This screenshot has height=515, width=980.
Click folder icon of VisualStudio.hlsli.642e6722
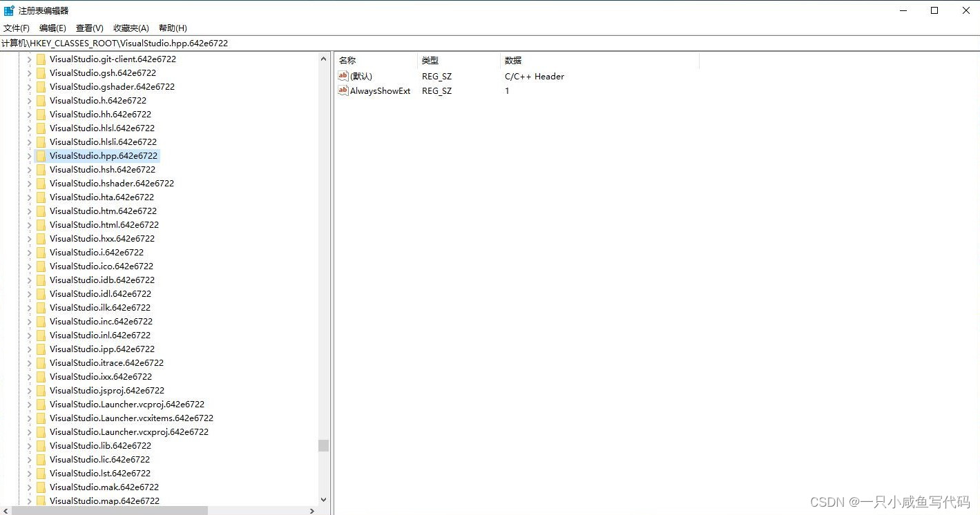pyautogui.click(x=41, y=142)
